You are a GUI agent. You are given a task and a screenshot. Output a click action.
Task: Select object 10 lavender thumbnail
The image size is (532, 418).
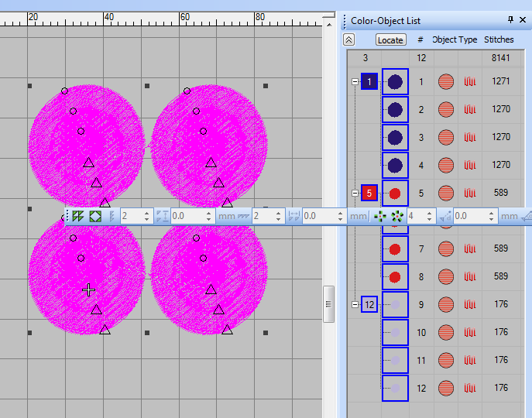tap(395, 332)
